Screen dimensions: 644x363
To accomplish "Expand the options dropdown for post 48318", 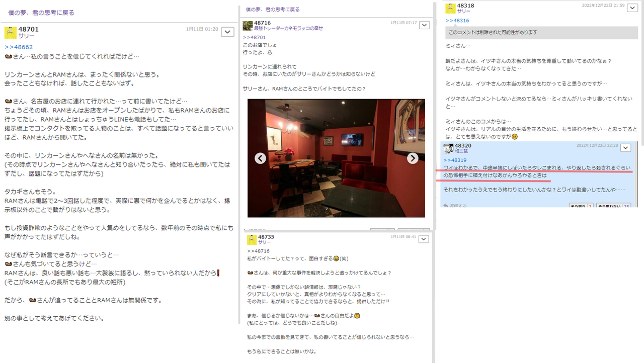I will [x=632, y=8].
